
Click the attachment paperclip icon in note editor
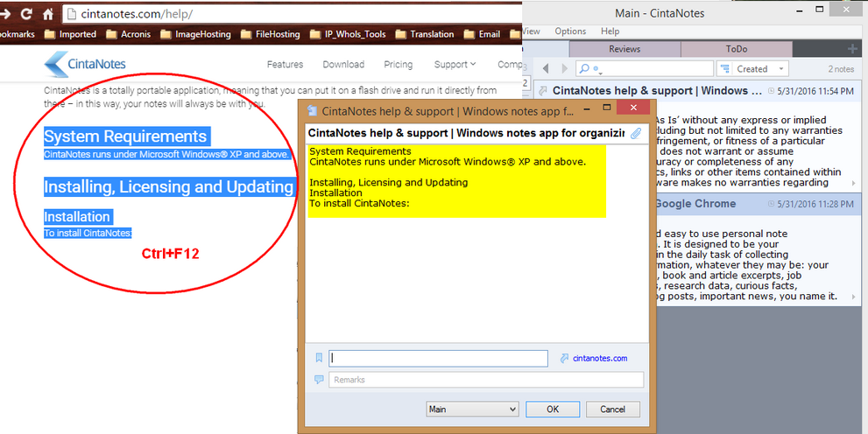point(636,133)
